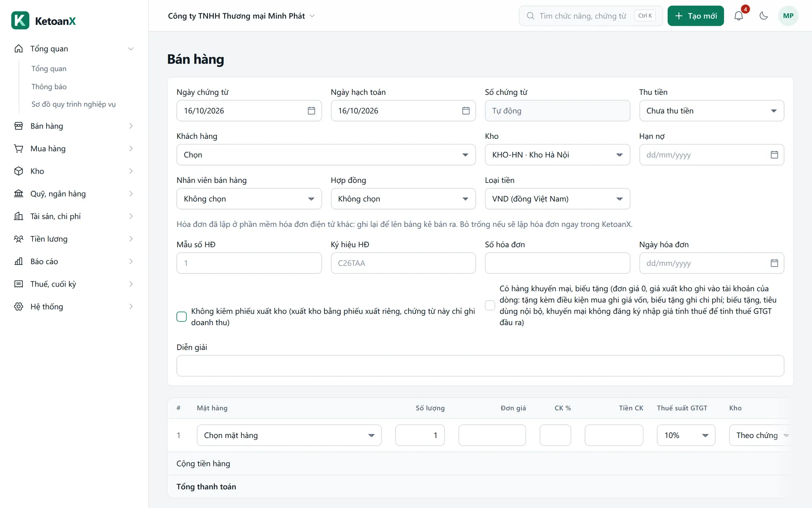Click the Mua hàng cart icon
Screen dimensions: 812x508
pyautogui.click(x=19, y=149)
